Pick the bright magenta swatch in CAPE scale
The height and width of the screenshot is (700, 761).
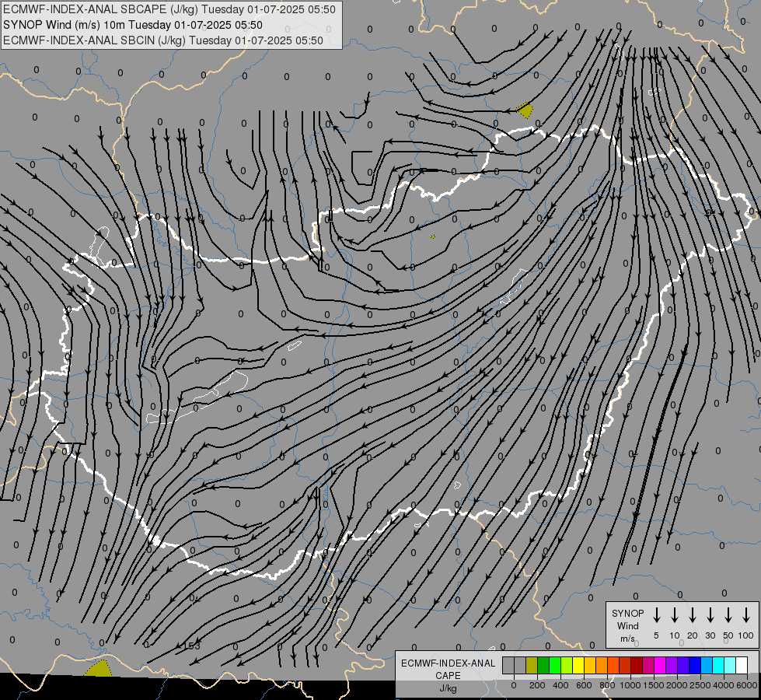pyautogui.click(x=660, y=665)
